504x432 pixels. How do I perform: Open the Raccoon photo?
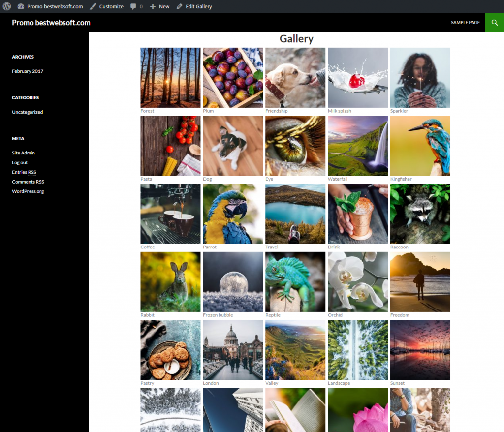(x=420, y=214)
